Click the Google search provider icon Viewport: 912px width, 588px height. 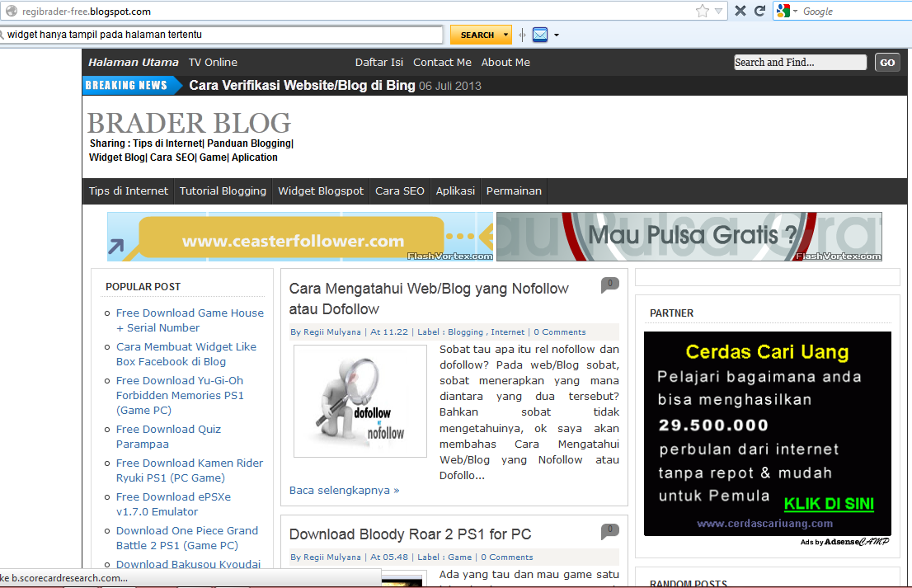[783, 11]
